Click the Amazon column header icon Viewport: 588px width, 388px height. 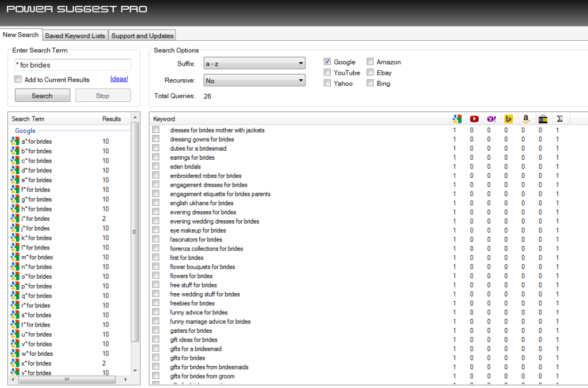[x=526, y=119]
